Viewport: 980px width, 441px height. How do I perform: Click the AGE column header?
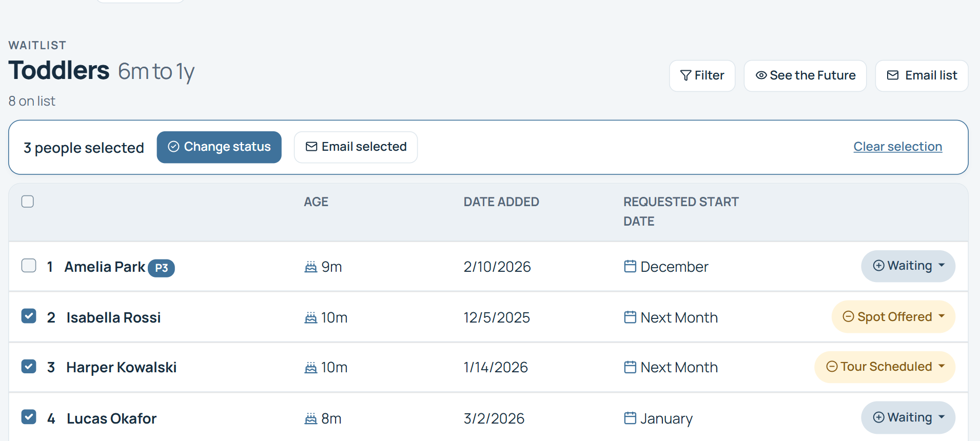316,202
